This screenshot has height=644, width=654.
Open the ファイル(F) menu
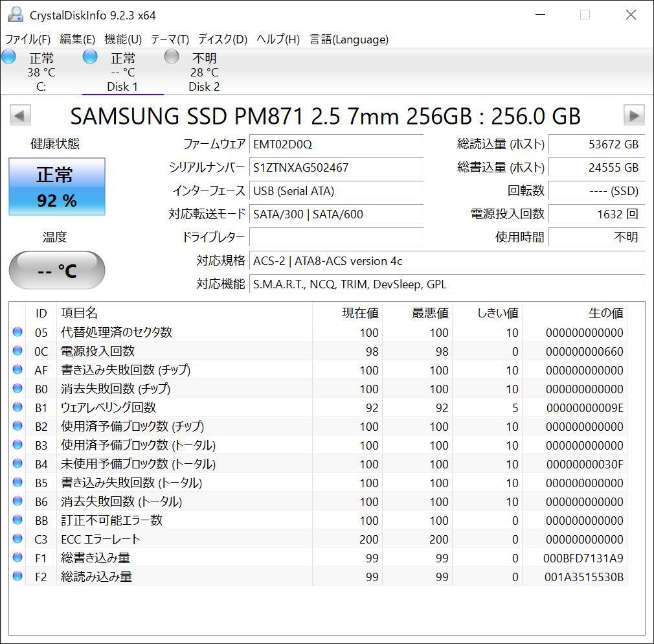(x=28, y=40)
